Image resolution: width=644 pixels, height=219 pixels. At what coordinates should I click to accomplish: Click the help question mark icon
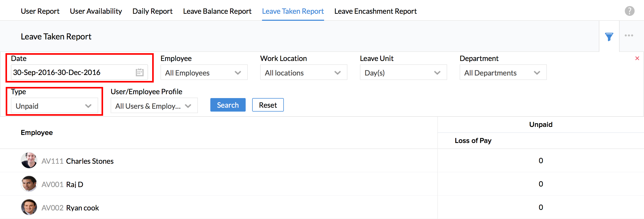click(629, 11)
